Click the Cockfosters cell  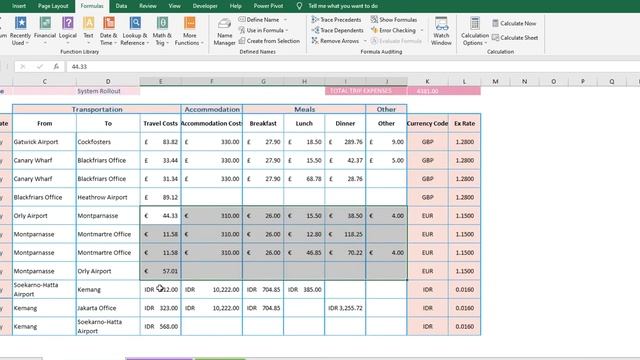point(108,142)
